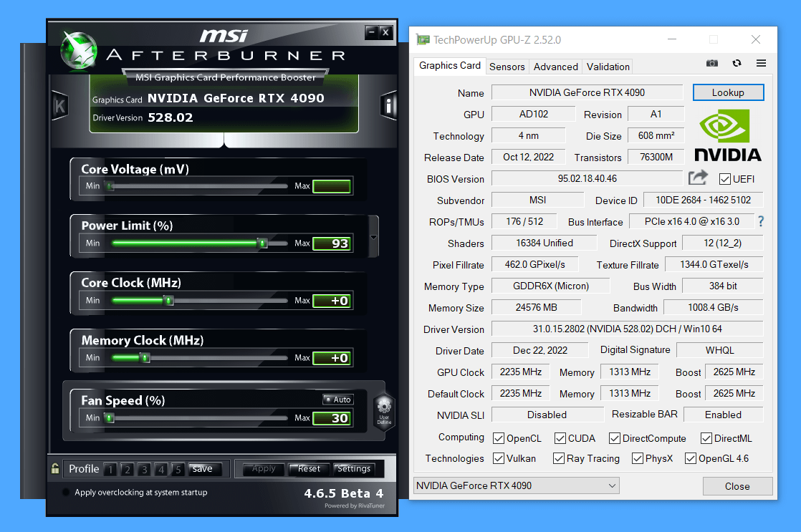801x532 pixels.
Task: Toggle the DirectCompute checkbox
Action: pyautogui.click(x=615, y=438)
